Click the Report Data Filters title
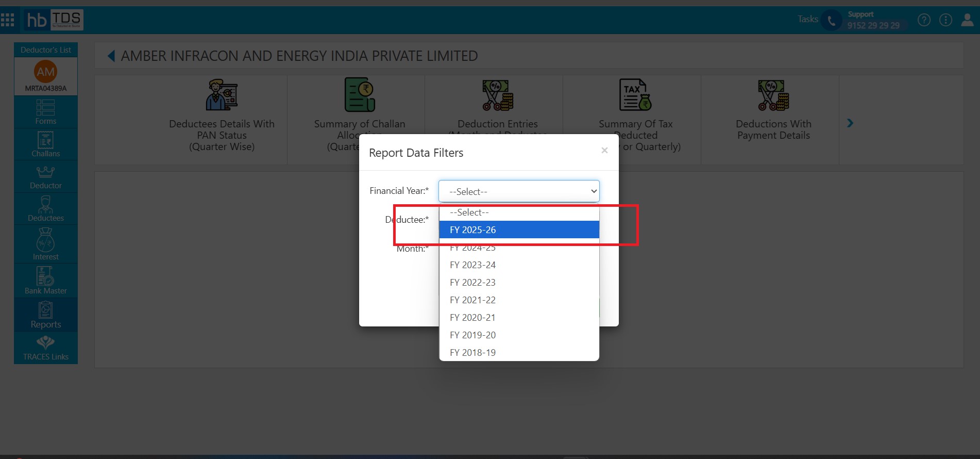This screenshot has height=459, width=980. [x=416, y=153]
